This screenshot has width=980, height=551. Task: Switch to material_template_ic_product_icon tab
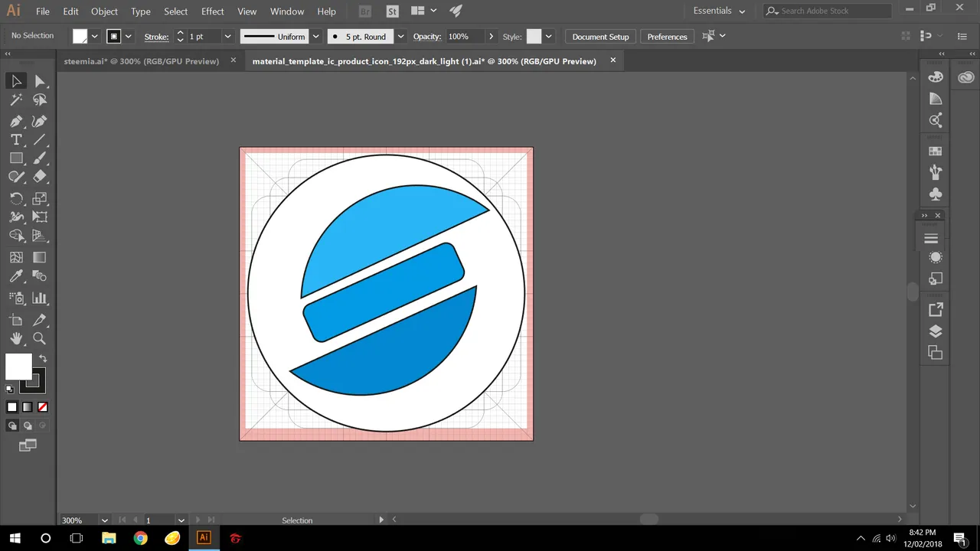point(424,61)
